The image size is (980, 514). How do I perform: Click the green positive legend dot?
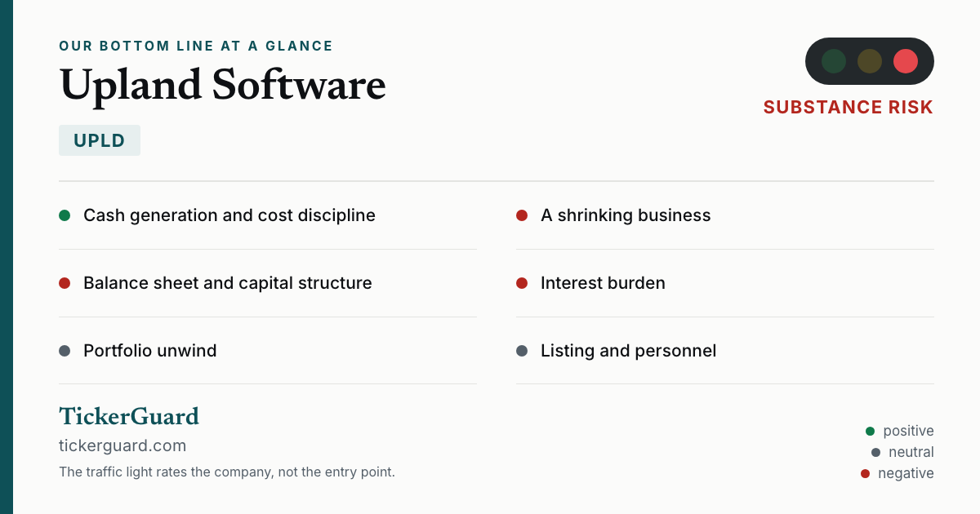870,431
